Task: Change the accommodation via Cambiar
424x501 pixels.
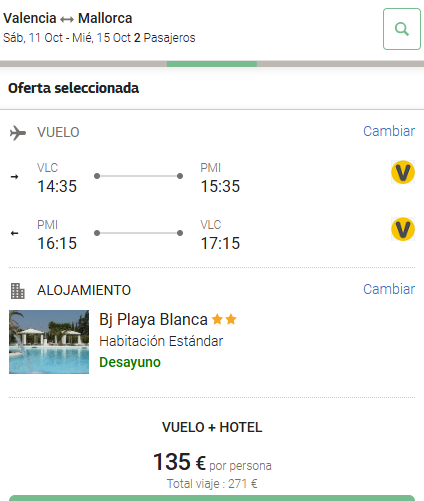Action: tap(389, 289)
